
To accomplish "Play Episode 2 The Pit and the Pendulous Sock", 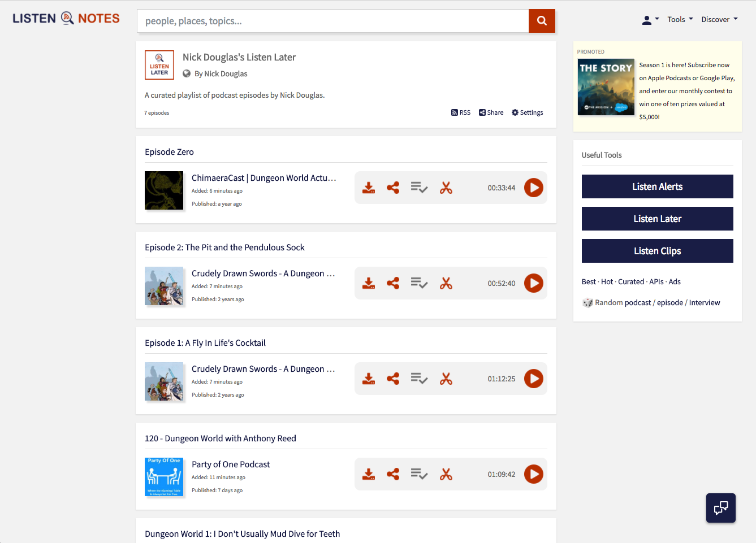I will (534, 283).
